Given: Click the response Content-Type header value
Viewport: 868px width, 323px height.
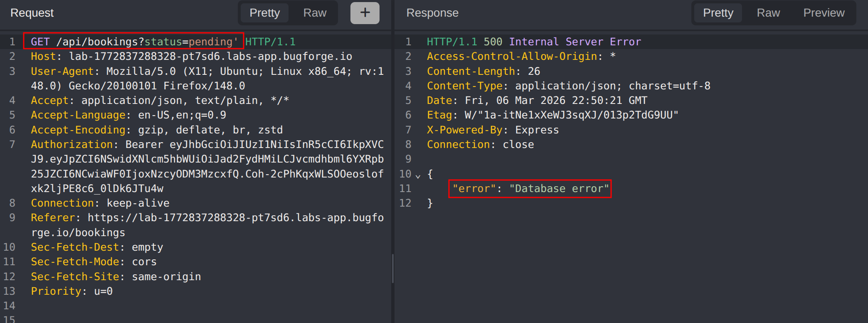Looking at the screenshot, I should [612, 86].
